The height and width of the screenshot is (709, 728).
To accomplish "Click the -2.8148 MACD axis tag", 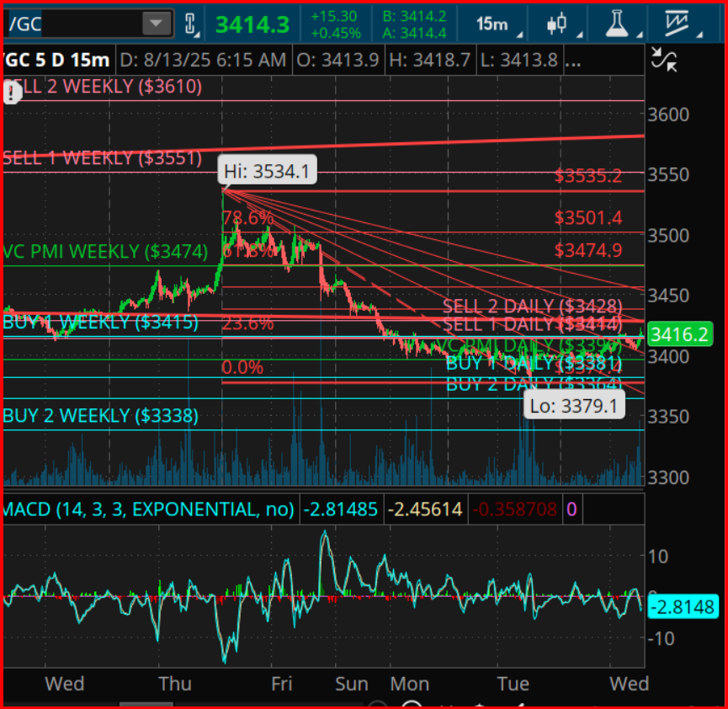I will (683, 607).
